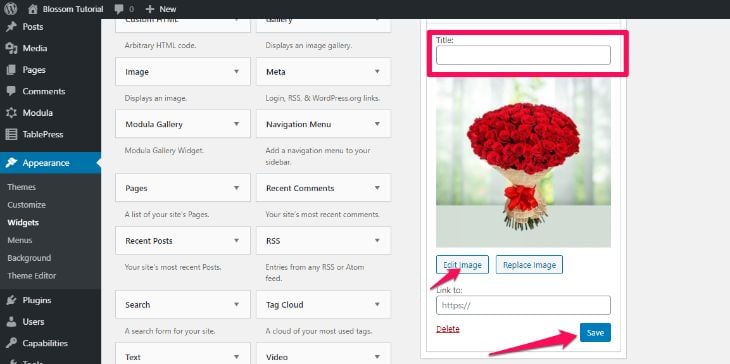Click the Pages icon in sidebar

pyautogui.click(x=11, y=70)
